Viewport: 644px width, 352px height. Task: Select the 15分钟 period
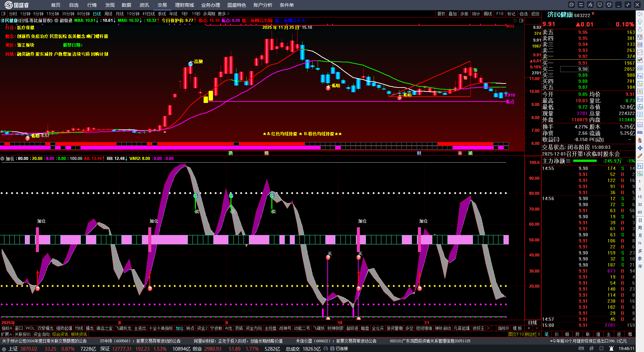click(53, 14)
